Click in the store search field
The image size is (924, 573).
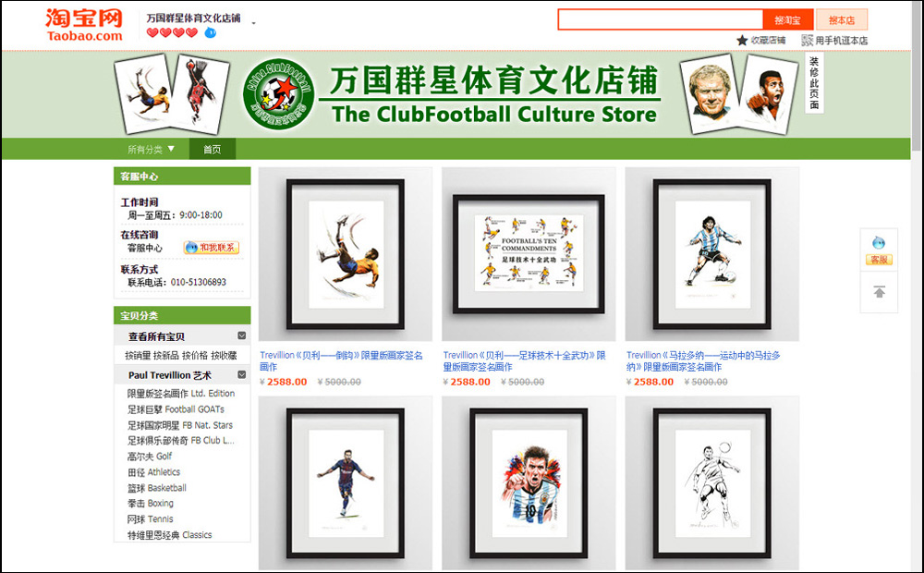(x=661, y=19)
